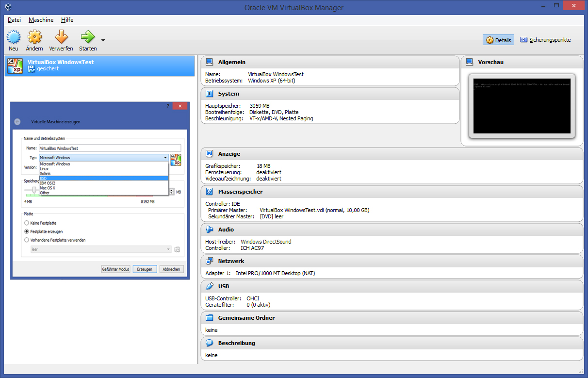Choose Solaris from the Typ list
Screen dimensions: 588x378
pyautogui.click(x=103, y=174)
